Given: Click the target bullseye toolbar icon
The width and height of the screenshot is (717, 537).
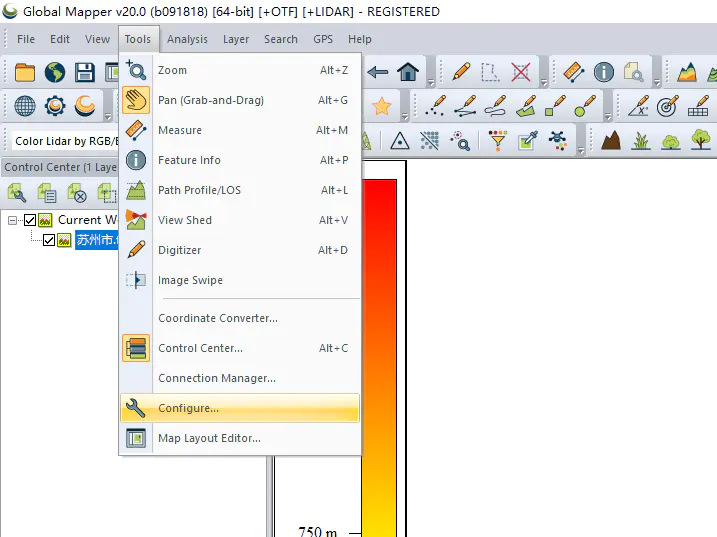Looking at the screenshot, I should coord(667,106).
